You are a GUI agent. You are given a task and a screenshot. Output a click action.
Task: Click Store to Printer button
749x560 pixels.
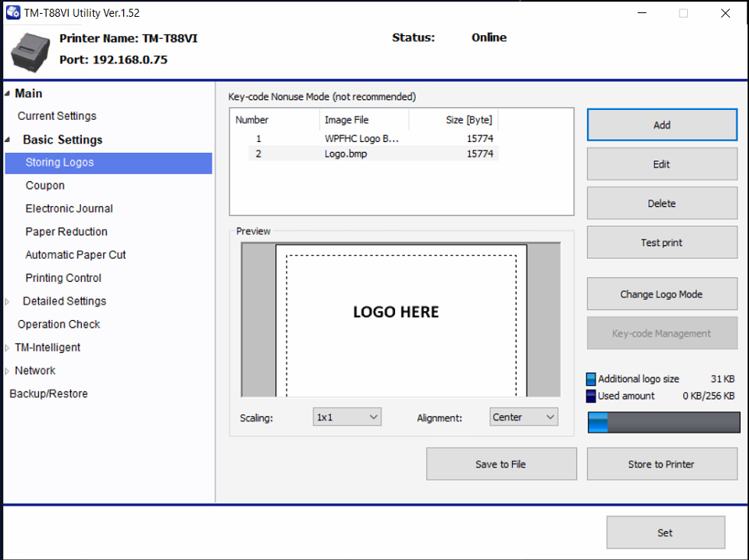(662, 464)
